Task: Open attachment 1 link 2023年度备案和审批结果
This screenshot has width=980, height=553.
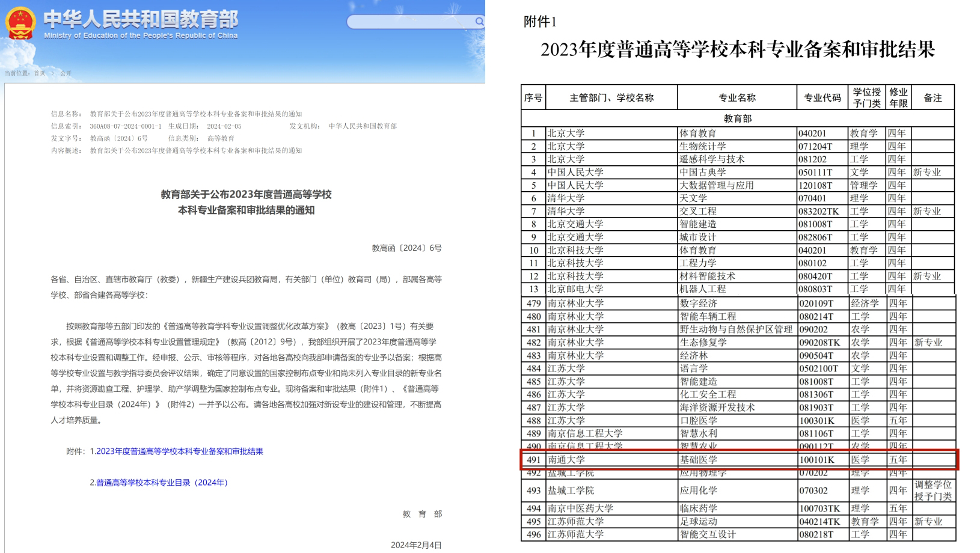Action: 179,451
